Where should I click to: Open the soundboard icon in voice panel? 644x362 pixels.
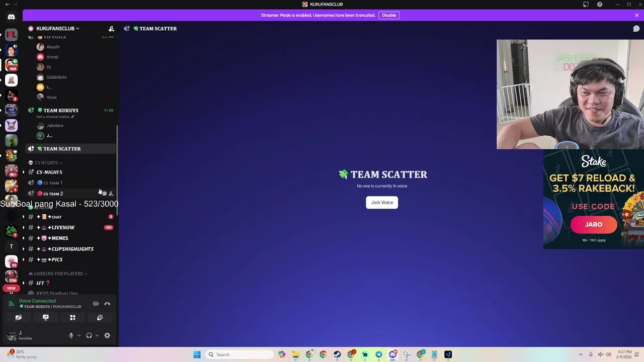tap(100, 317)
